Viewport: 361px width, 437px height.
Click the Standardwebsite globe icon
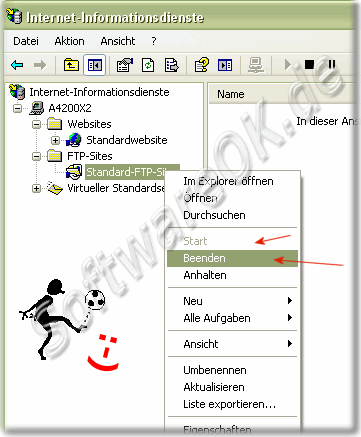[74, 140]
